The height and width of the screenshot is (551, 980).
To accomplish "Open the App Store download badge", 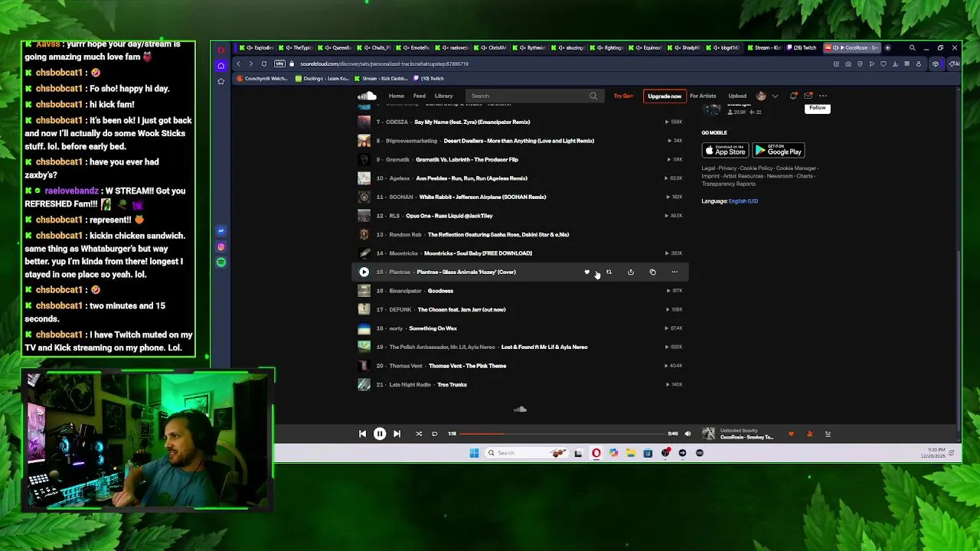I will pyautogui.click(x=725, y=151).
